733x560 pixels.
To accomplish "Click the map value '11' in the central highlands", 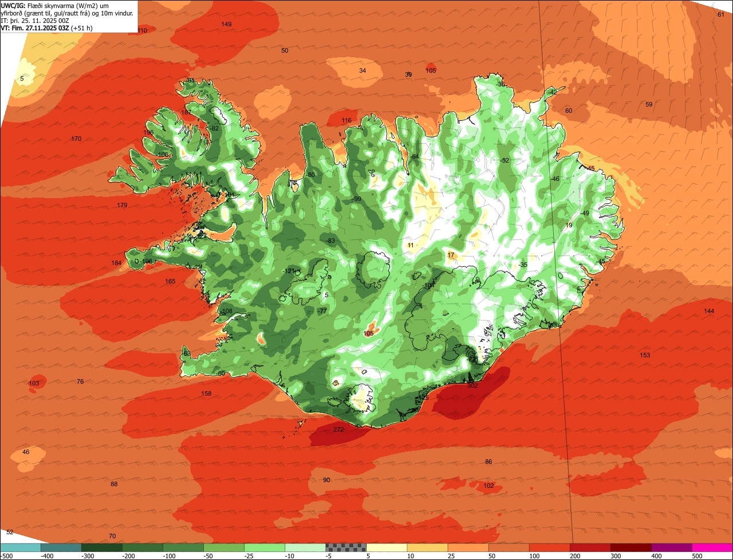I will coord(411,245).
